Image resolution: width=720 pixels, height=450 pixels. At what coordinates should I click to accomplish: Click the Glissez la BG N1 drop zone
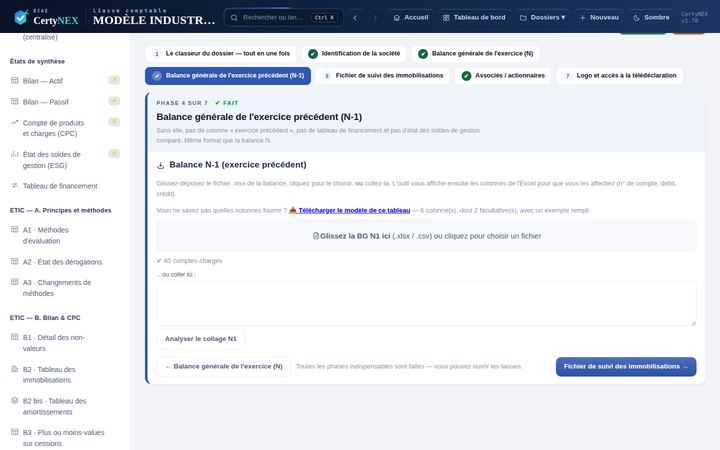coord(427,236)
